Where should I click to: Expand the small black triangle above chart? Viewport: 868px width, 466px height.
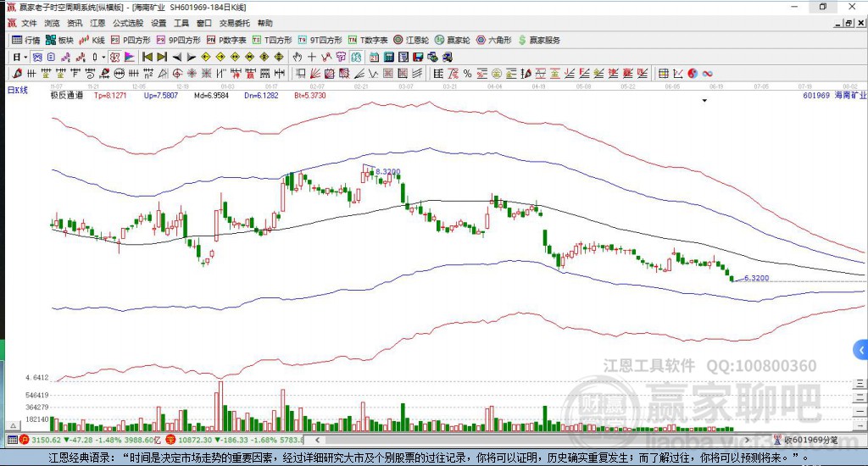[x=704, y=101]
